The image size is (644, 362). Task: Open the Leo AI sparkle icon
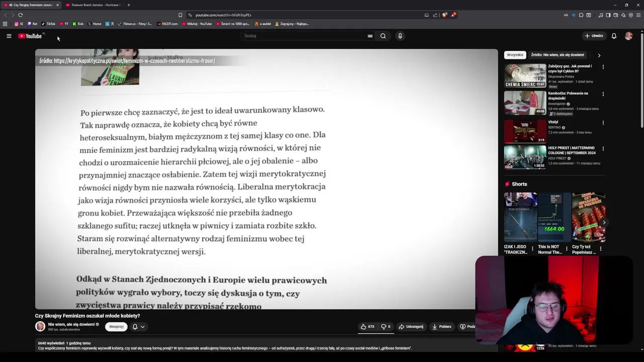623,15
